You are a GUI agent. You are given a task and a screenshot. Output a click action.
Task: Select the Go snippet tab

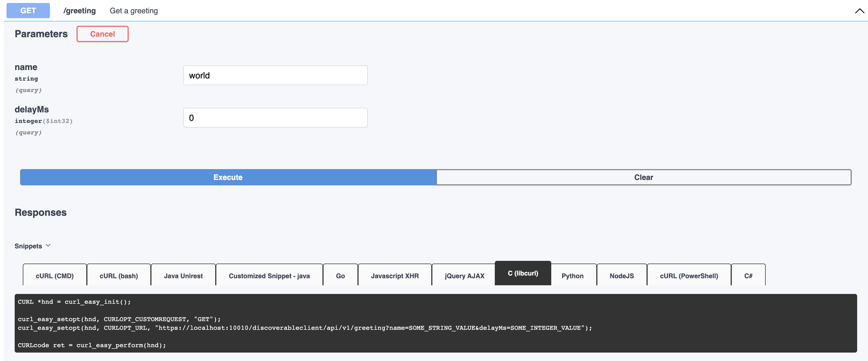tap(340, 275)
